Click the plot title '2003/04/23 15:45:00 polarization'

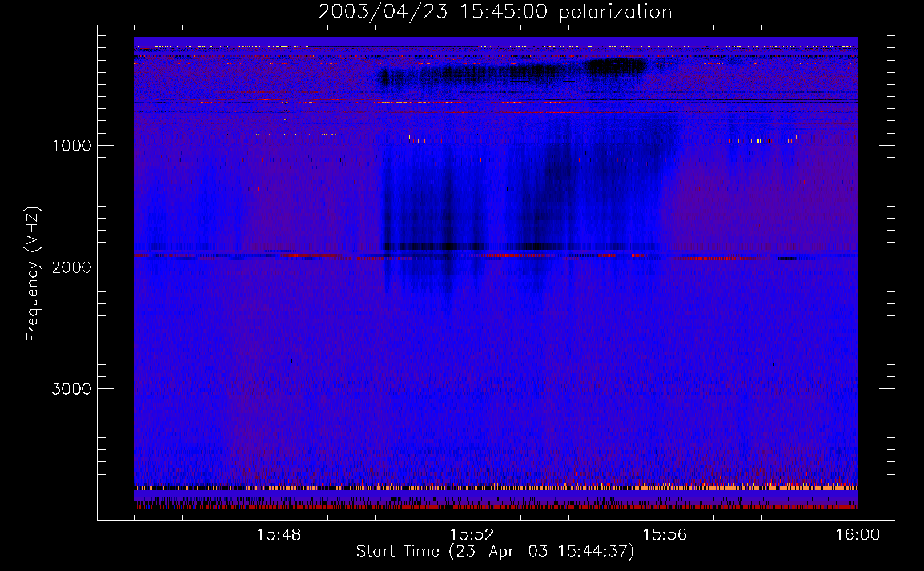coord(495,12)
